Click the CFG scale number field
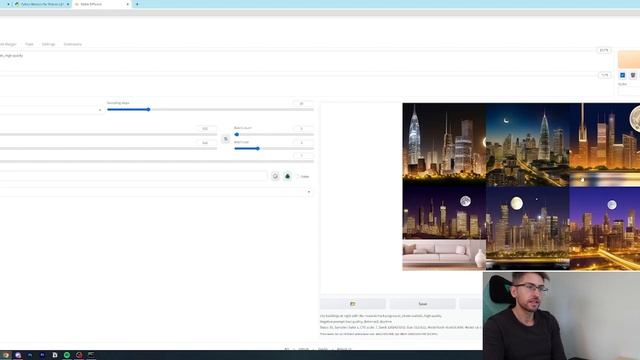 pos(303,156)
